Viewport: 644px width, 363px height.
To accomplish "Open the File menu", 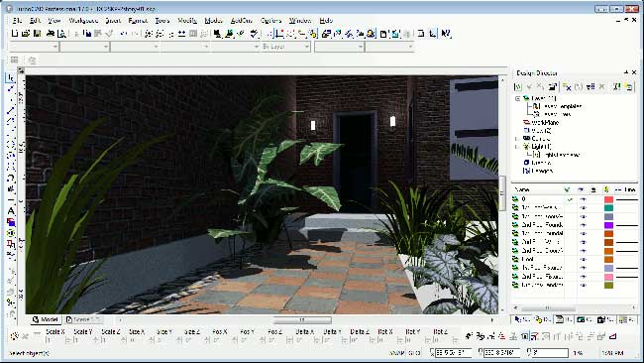I will 17,20.
